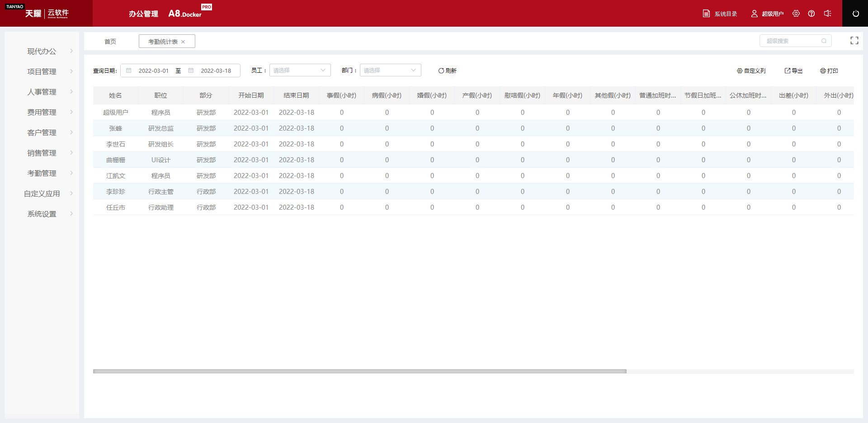Click the 超级用户 profile icon
Viewport: 868px width, 423px height.
(x=754, y=14)
